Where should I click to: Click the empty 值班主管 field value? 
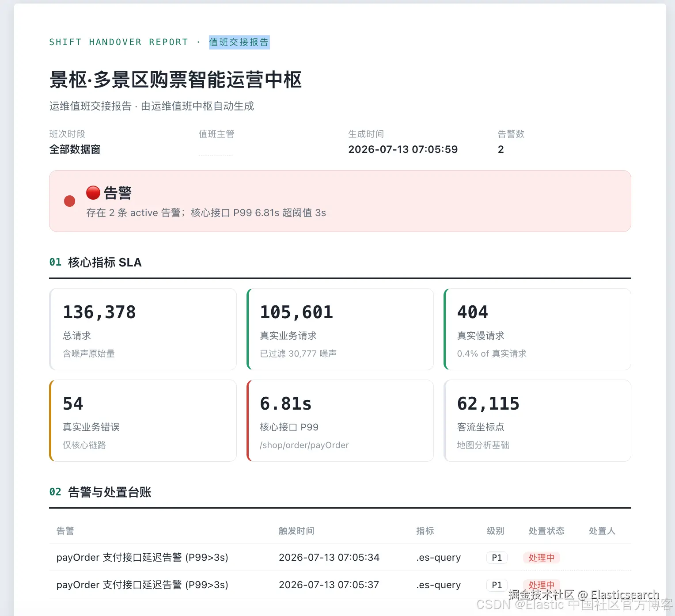tap(216, 150)
